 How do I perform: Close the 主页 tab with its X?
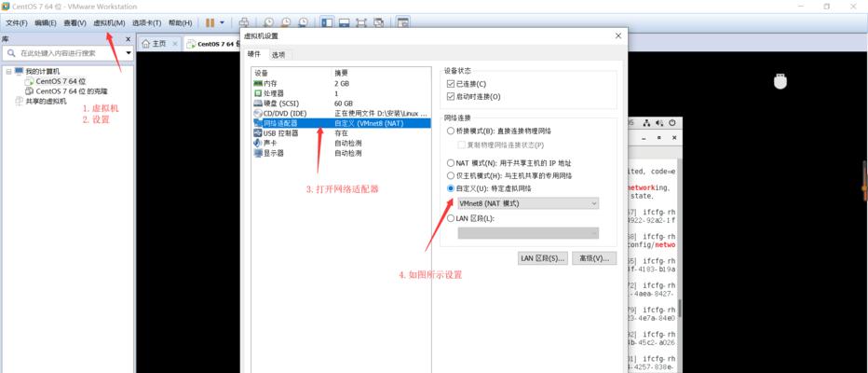pyautogui.click(x=175, y=44)
